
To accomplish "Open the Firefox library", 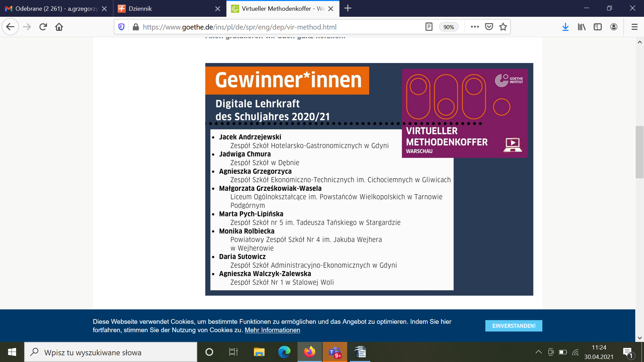I will click(582, 27).
